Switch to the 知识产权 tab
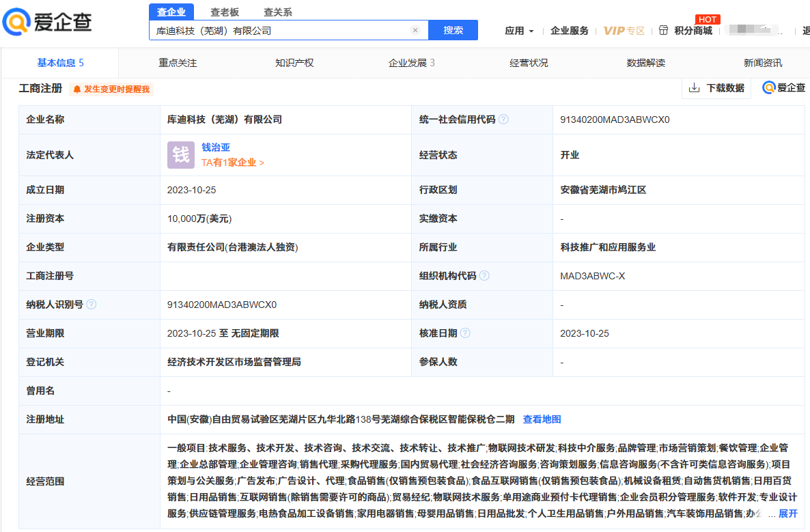The image size is (810, 532). (x=294, y=63)
